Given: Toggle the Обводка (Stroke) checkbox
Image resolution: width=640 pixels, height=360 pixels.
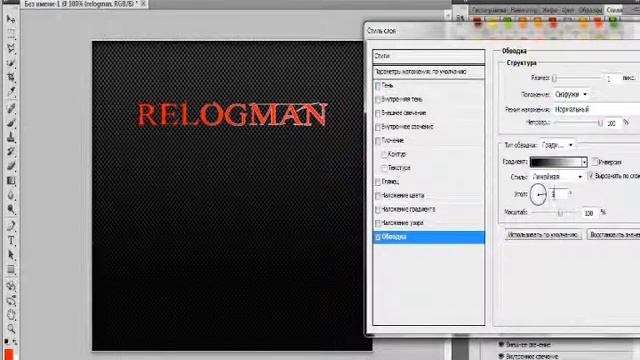Looking at the screenshot, I should point(378,237).
